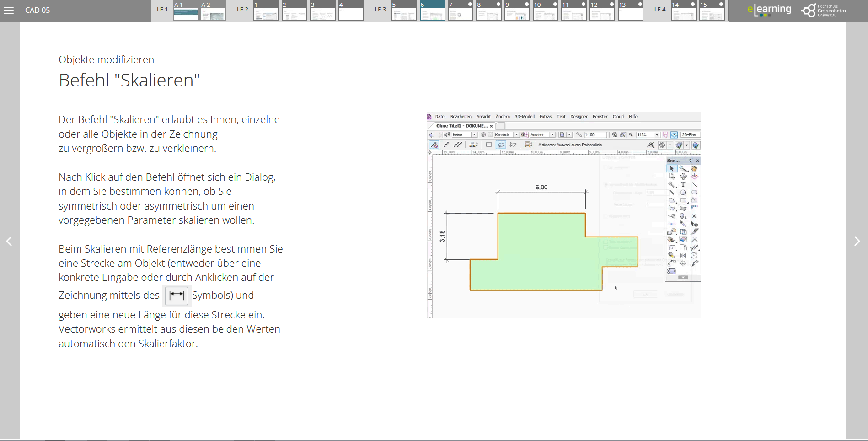Click the circle tool in the tool palette

tap(683, 193)
